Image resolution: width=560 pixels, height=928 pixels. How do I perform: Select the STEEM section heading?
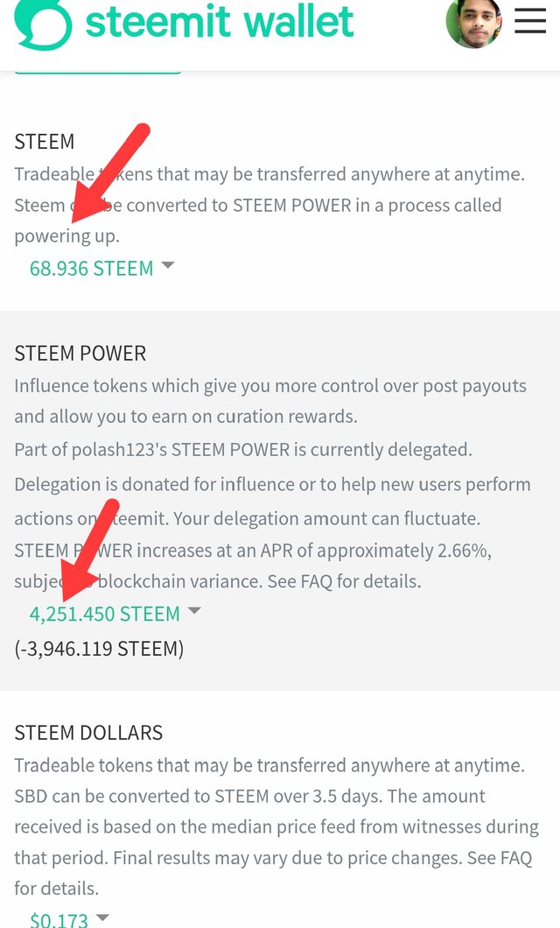coord(45,142)
